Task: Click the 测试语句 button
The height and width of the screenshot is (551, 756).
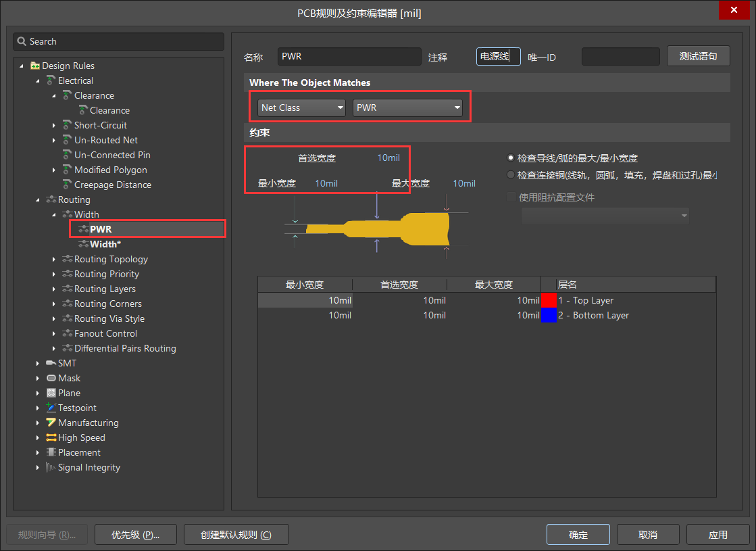Action: click(698, 56)
